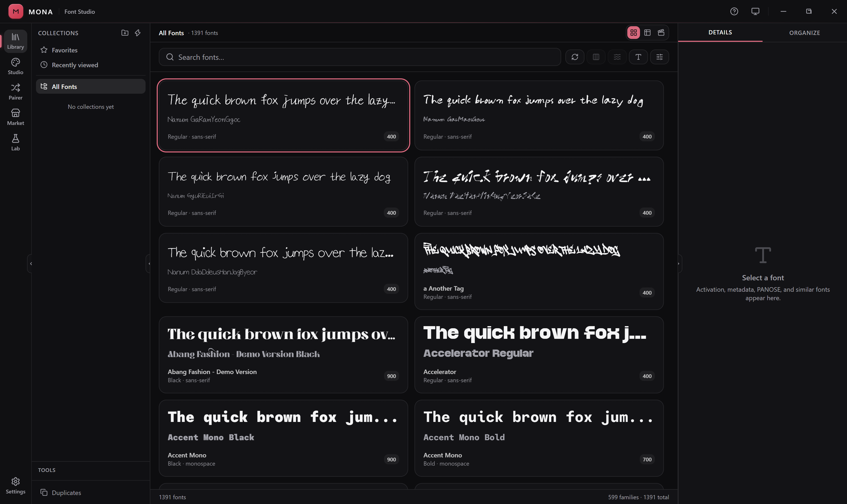The height and width of the screenshot is (504, 847).
Task: Select the Accent Mono Bold font card
Action: (539, 438)
